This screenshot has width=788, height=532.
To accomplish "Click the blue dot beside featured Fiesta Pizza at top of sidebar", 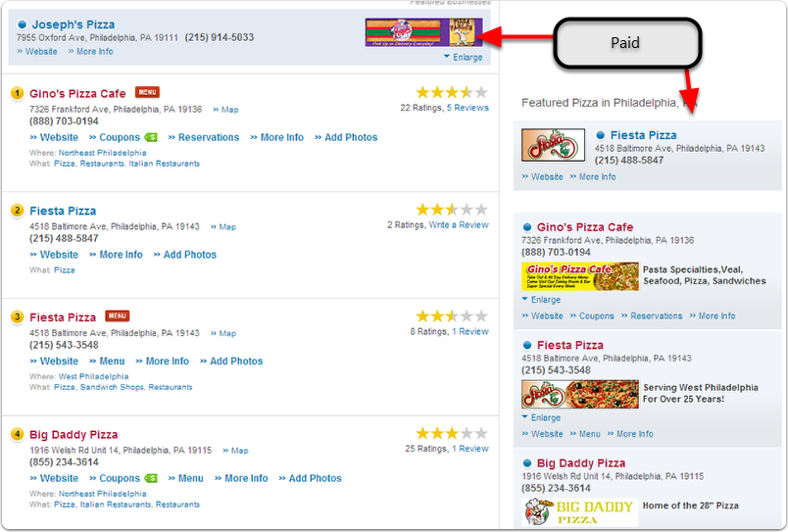I will coord(600,135).
